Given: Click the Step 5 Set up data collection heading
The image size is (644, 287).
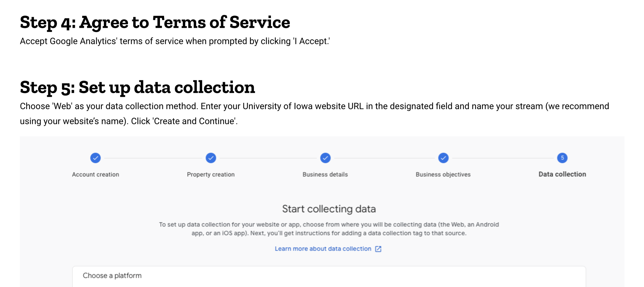Looking at the screenshot, I should [137, 87].
